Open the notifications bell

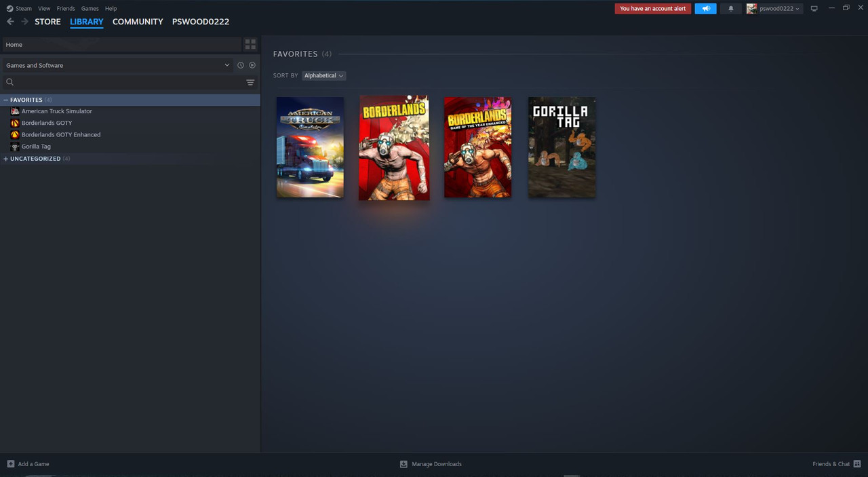[731, 9]
